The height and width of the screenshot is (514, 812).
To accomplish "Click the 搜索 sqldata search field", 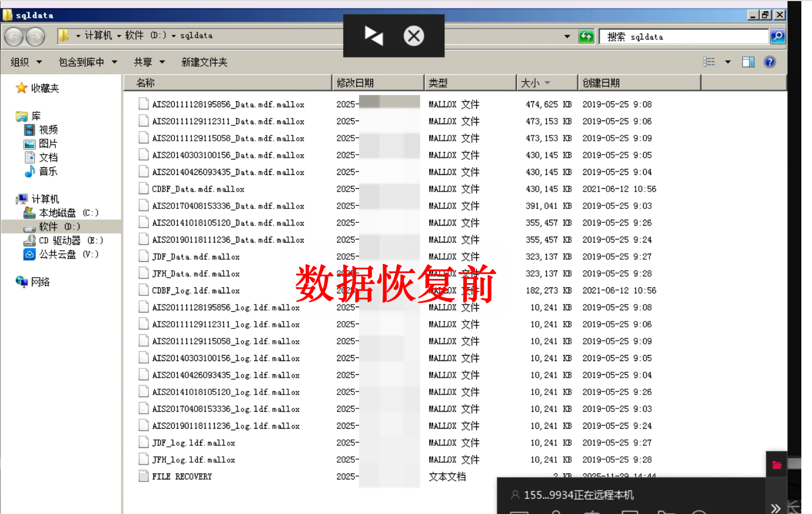I will [684, 36].
